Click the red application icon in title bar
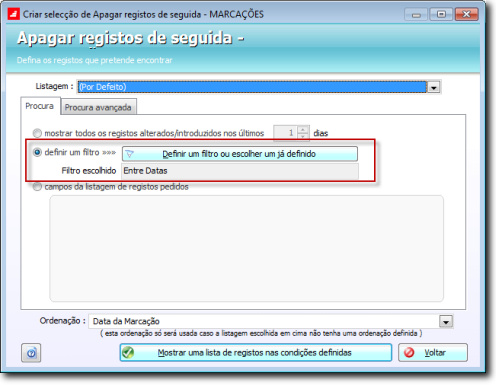496x385 pixels. click(14, 14)
